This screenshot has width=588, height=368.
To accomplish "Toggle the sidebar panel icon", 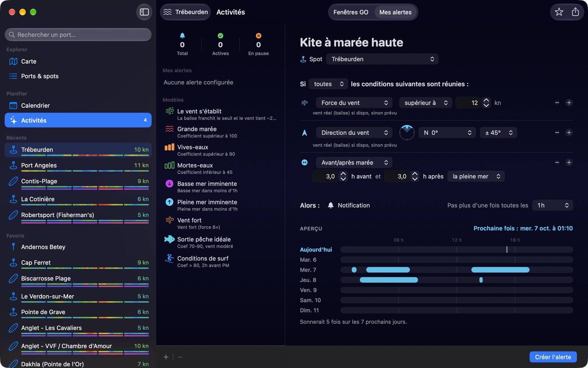I will pyautogui.click(x=144, y=12).
